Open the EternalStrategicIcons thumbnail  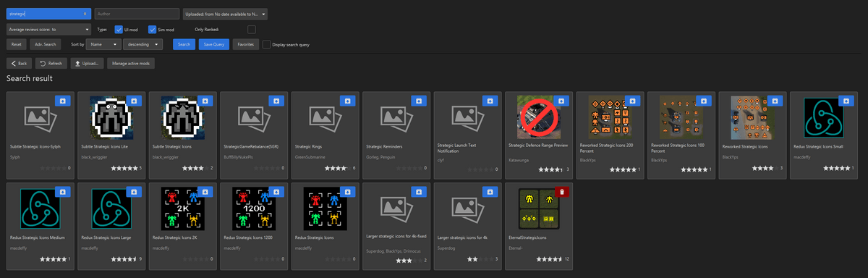(x=539, y=208)
